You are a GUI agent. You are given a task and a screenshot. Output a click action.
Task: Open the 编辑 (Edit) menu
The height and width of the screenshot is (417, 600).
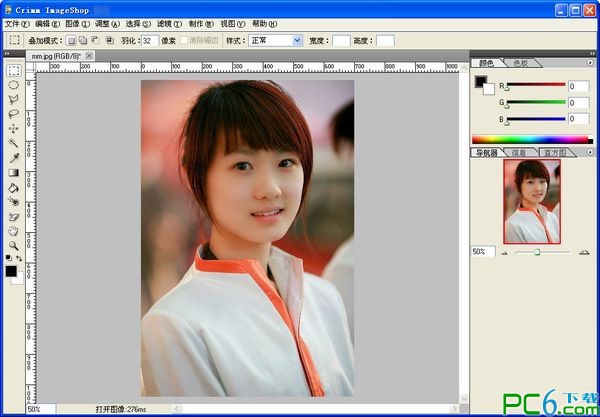47,24
